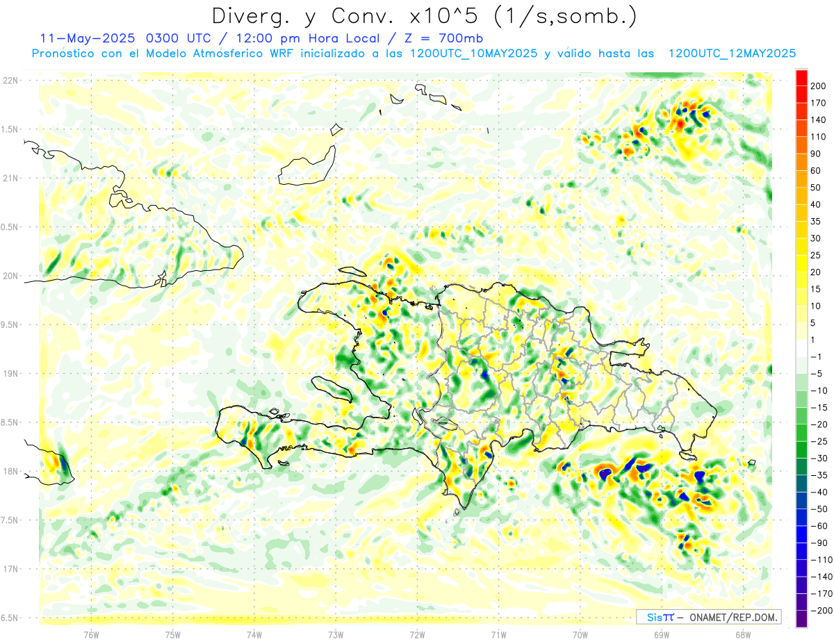
Task: Pick the red swatch at the colorbar top
Action: pyautogui.click(x=801, y=78)
